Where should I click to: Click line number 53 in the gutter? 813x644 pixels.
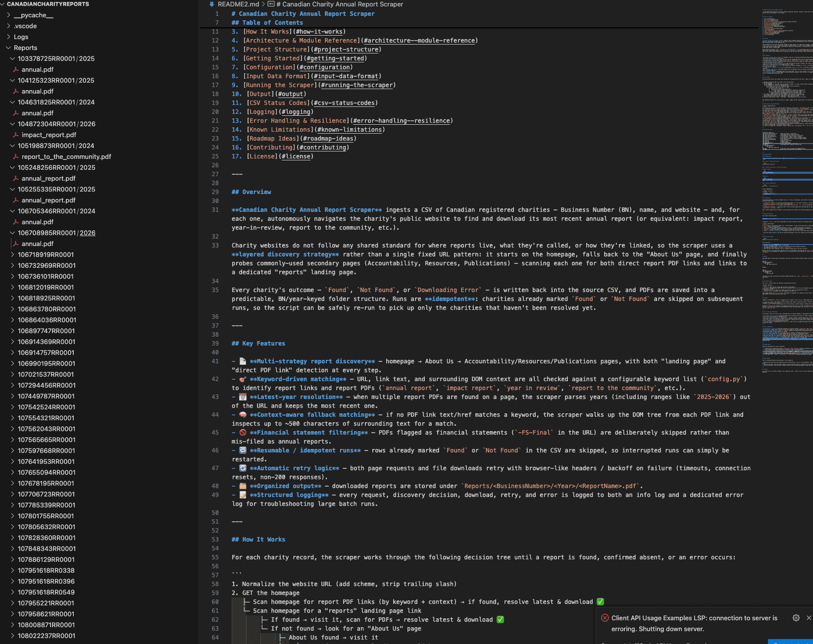pos(215,540)
